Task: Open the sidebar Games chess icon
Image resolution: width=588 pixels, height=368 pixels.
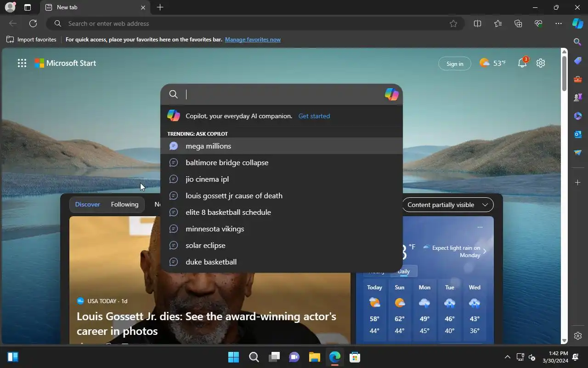Action: pyautogui.click(x=578, y=97)
